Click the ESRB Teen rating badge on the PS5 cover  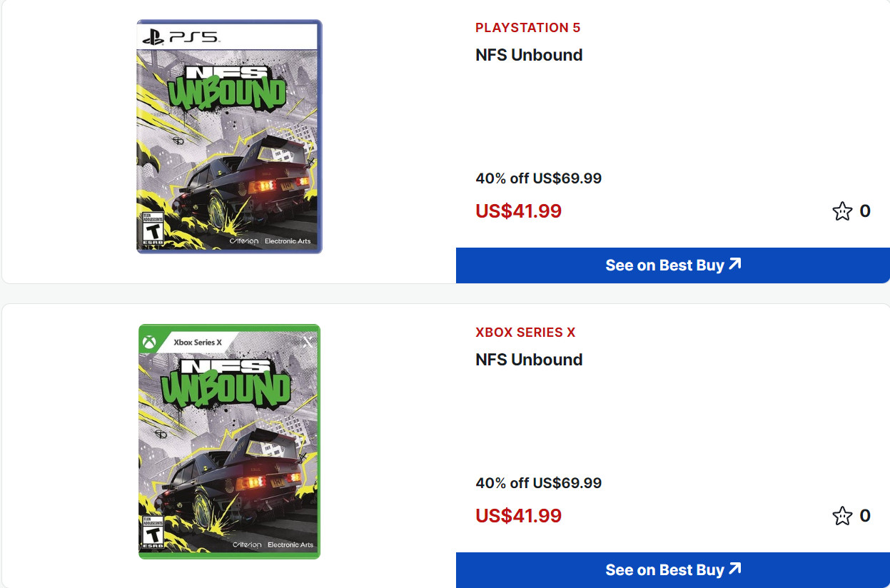(152, 230)
